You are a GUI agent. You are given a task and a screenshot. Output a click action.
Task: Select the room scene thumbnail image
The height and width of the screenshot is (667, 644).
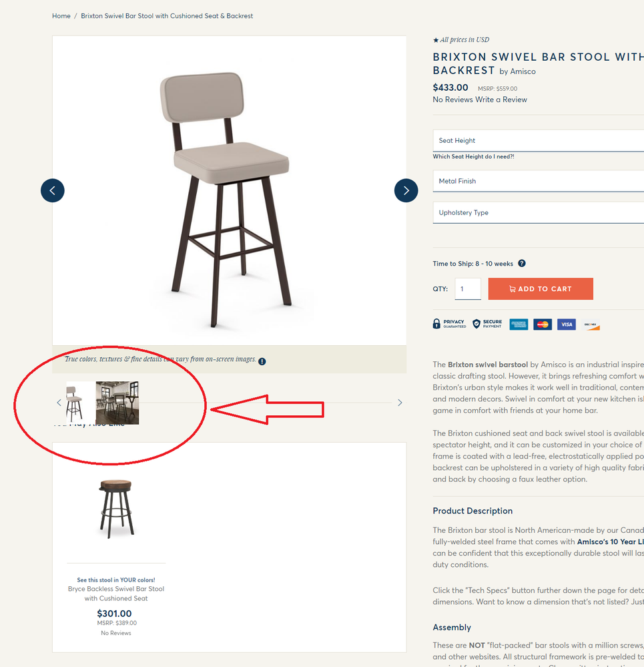[x=117, y=403]
